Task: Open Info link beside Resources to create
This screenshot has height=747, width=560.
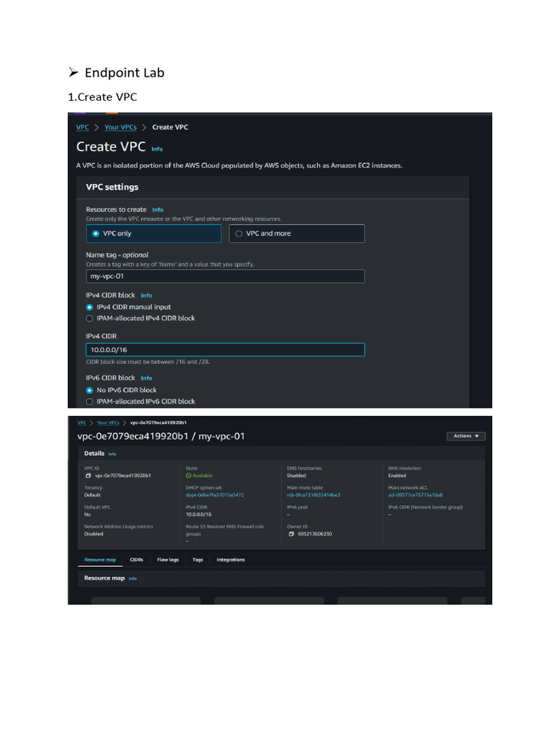Action: 157,209
